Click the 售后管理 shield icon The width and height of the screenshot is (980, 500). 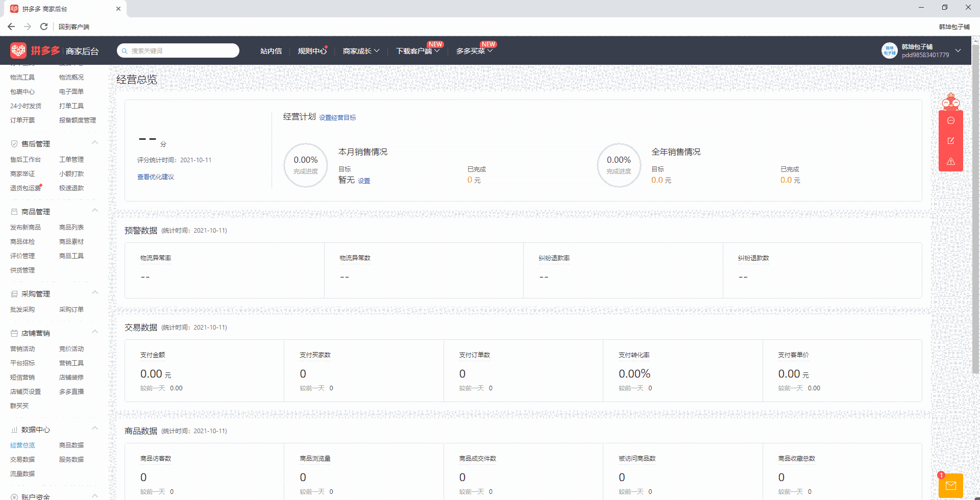[x=14, y=143]
